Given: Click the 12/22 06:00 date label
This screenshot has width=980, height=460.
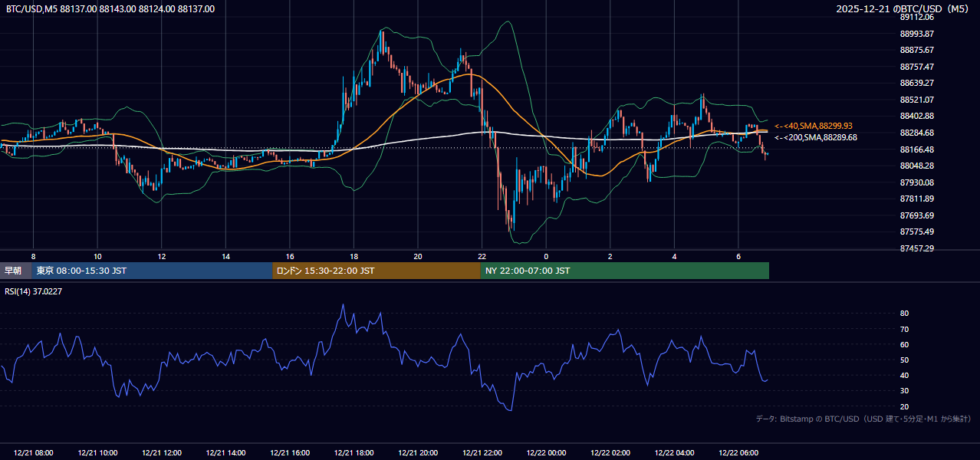Looking at the screenshot, I should pyautogui.click(x=738, y=453).
